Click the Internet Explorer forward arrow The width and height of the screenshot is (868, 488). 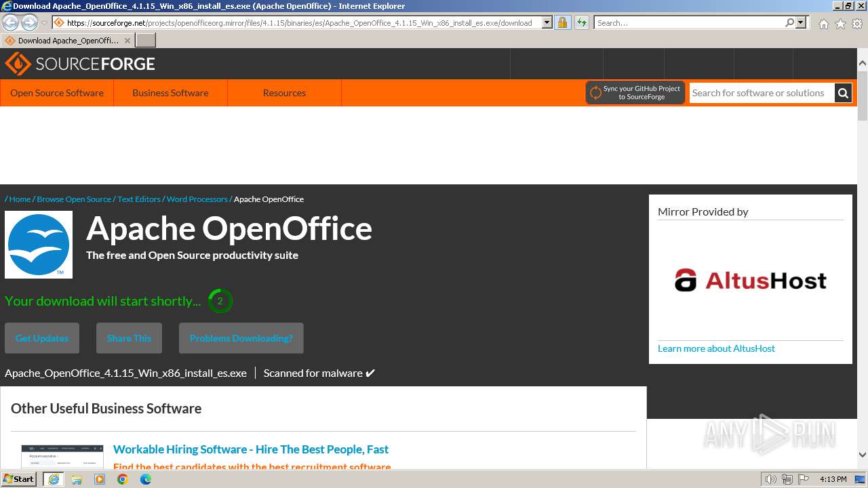coord(29,23)
